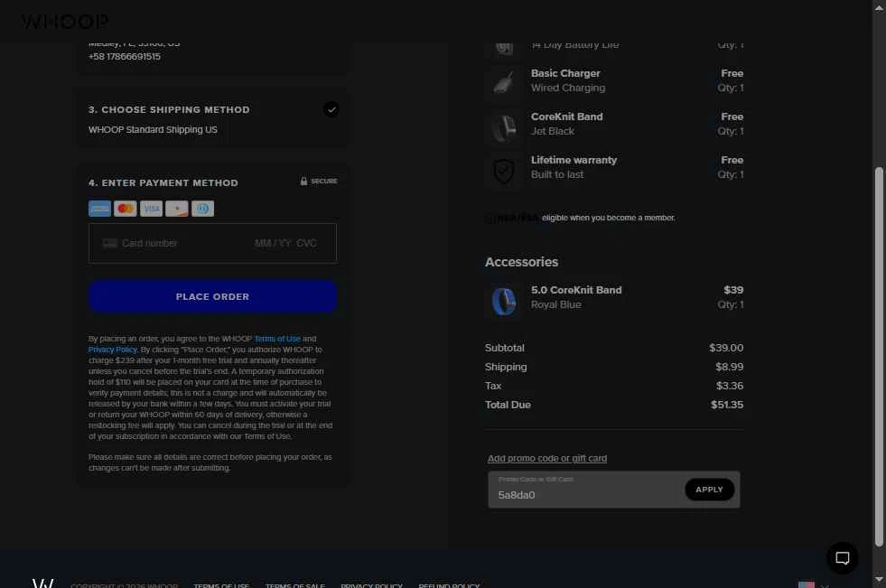Click the American Express card icon

tap(99, 209)
